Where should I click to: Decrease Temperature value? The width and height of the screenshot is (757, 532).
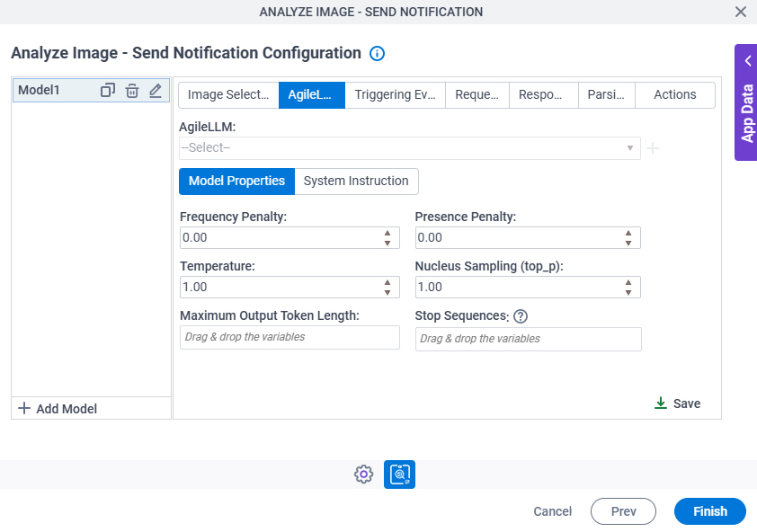(387, 292)
